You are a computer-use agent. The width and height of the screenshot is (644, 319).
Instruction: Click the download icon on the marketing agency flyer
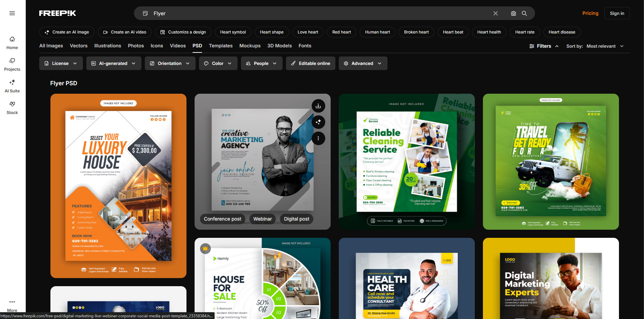(x=318, y=106)
